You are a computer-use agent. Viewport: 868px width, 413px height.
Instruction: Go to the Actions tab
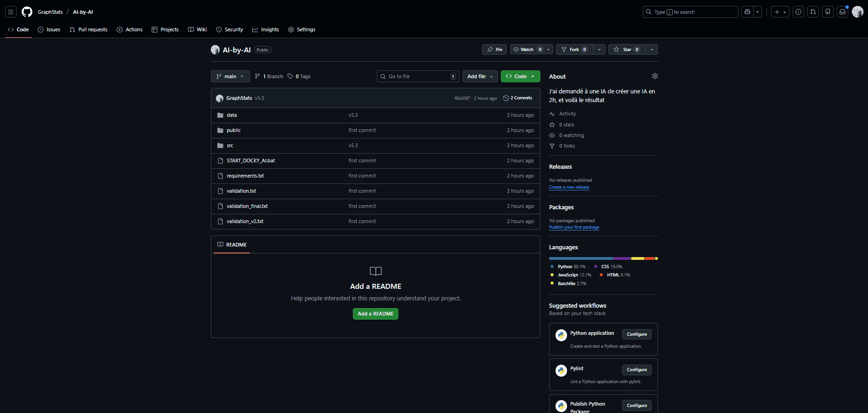(130, 29)
